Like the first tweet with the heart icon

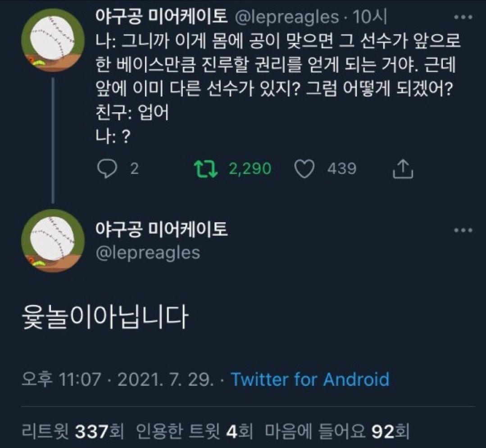pos(304,169)
